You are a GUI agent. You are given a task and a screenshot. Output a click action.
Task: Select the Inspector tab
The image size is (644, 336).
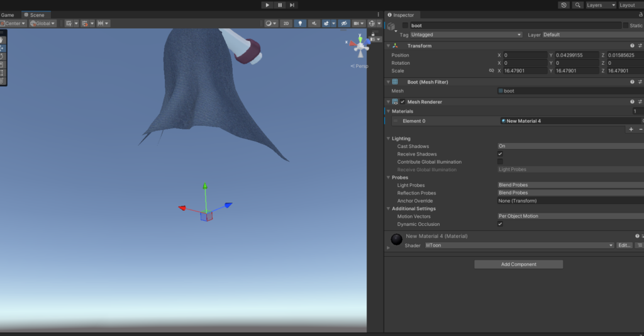coord(403,14)
